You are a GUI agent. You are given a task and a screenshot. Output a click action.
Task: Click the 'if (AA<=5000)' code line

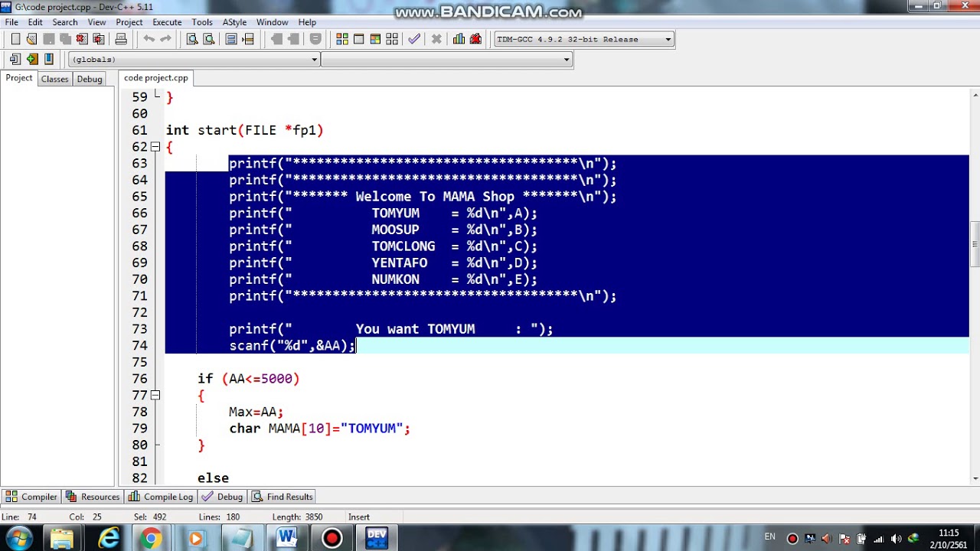click(x=249, y=379)
